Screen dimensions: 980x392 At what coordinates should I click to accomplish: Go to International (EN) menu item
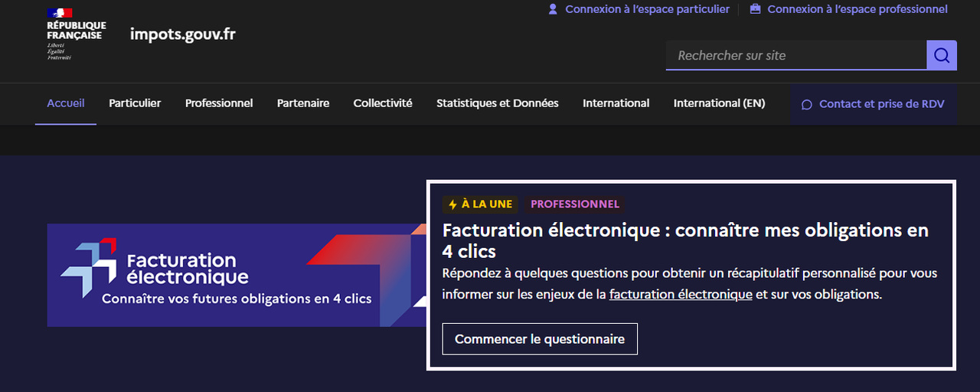(x=719, y=103)
